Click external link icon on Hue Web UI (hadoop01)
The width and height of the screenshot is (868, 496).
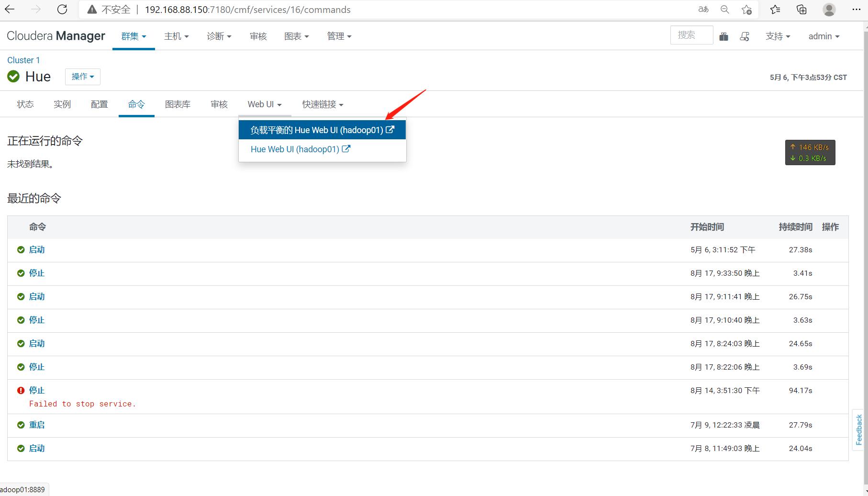coord(346,149)
